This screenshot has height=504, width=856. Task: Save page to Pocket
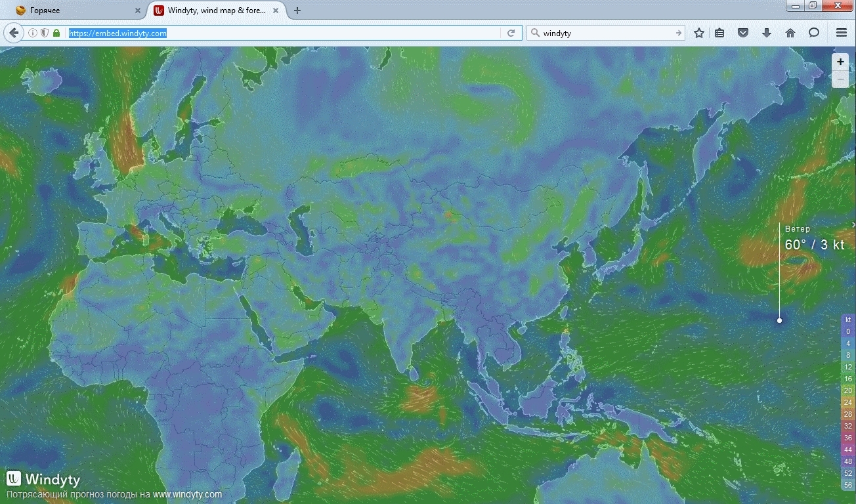[x=743, y=33]
